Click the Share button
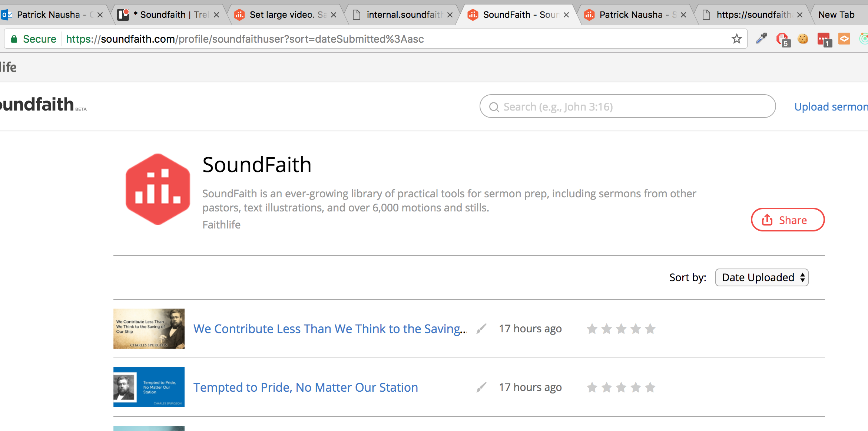Screen dimensions: 868x431 pos(788,220)
